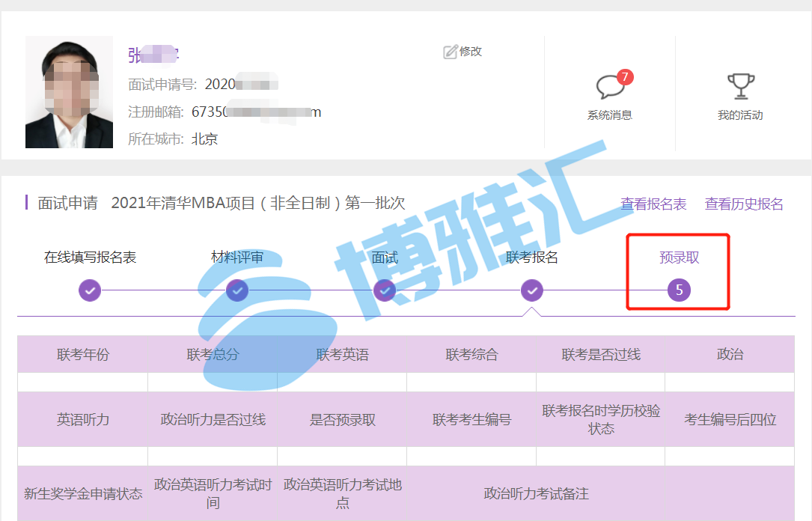Image resolution: width=812 pixels, height=521 pixels.
Task: Click the 联考报名时学历校验状态 header
Action: click(x=601, y=419)
